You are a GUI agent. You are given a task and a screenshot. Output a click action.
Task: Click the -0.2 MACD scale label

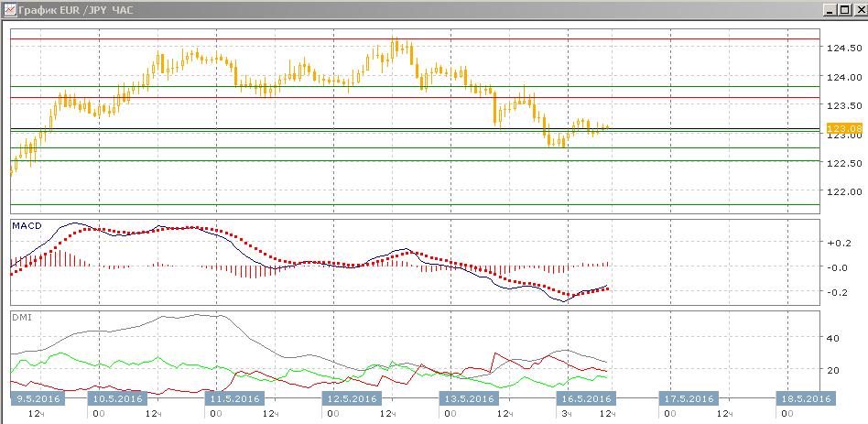click(840, 292)
